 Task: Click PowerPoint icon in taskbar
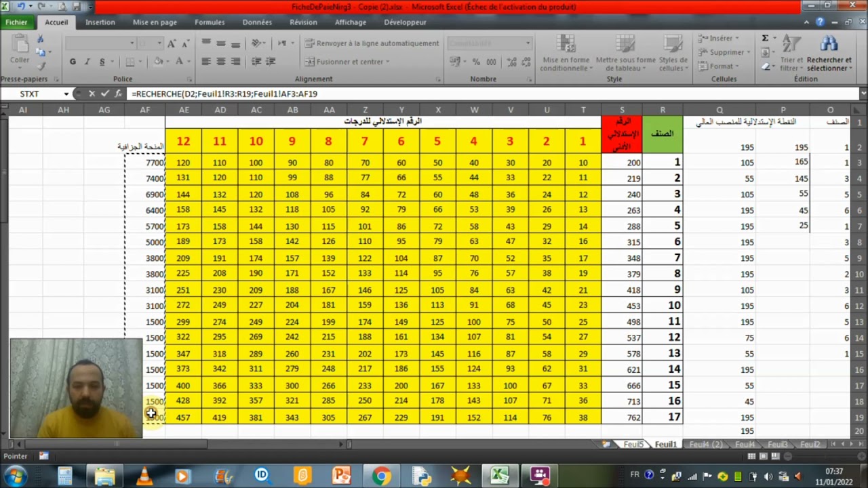pos(341,475)
